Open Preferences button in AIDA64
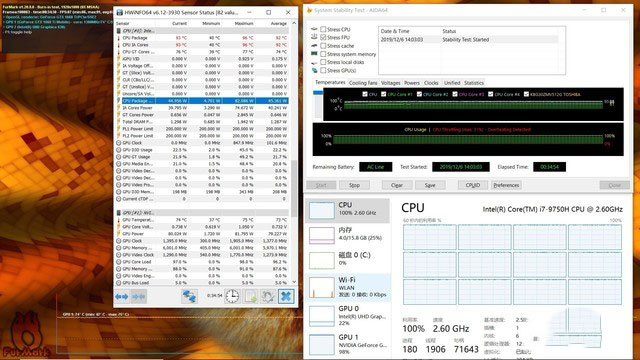Viewport: 640px width, 360px height. click(x=506, y=185)
